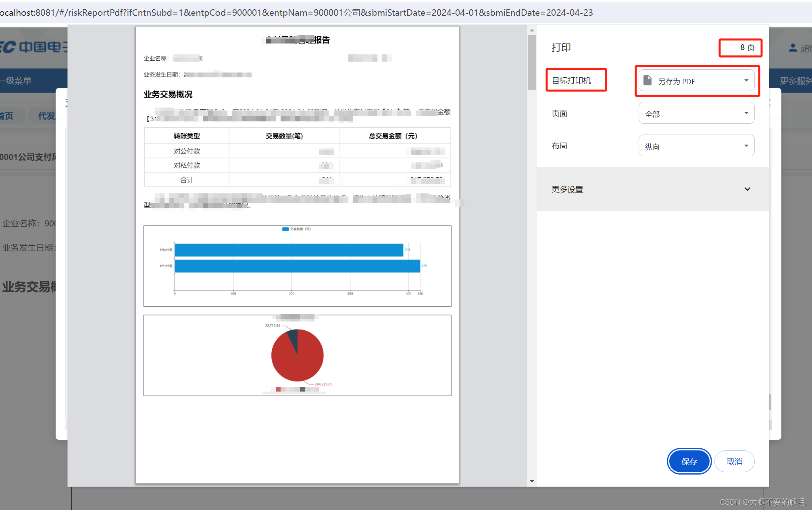The height and width of the screenshot is (510, 812).
Task: Click the 企业名称 field in preview
Action: pos(173,58)
